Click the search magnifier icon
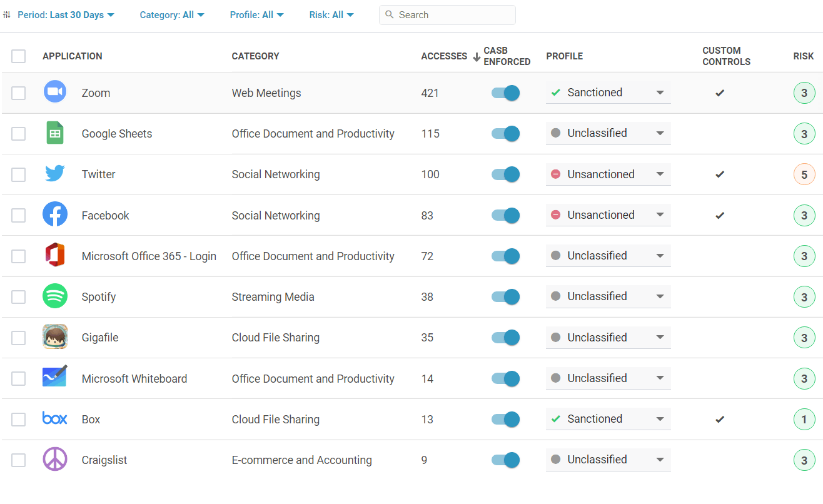 click(x=390, y=14)
